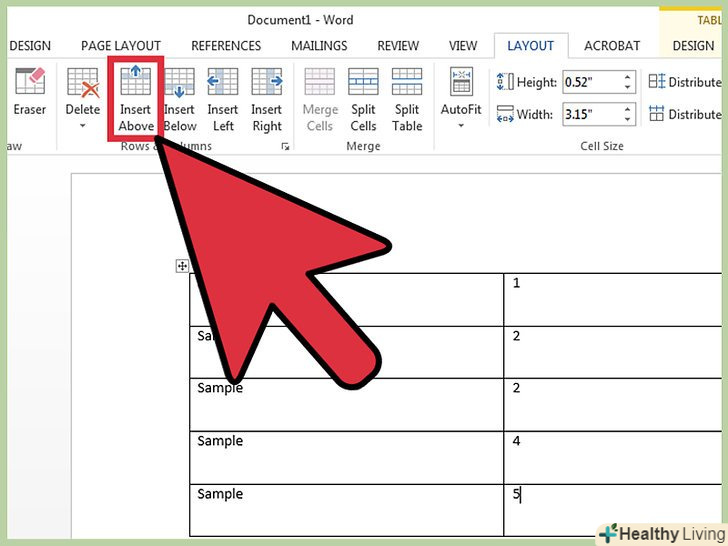Click the Merge Cells button
Image resolution: width=728 pixels, height=546 pixels.
(320, 99)
